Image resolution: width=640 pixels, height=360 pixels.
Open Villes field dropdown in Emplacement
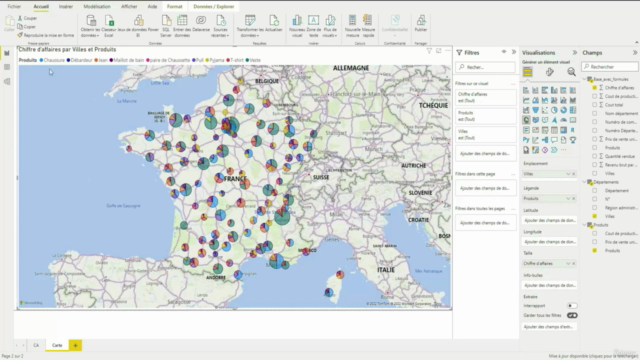[568, 174]
